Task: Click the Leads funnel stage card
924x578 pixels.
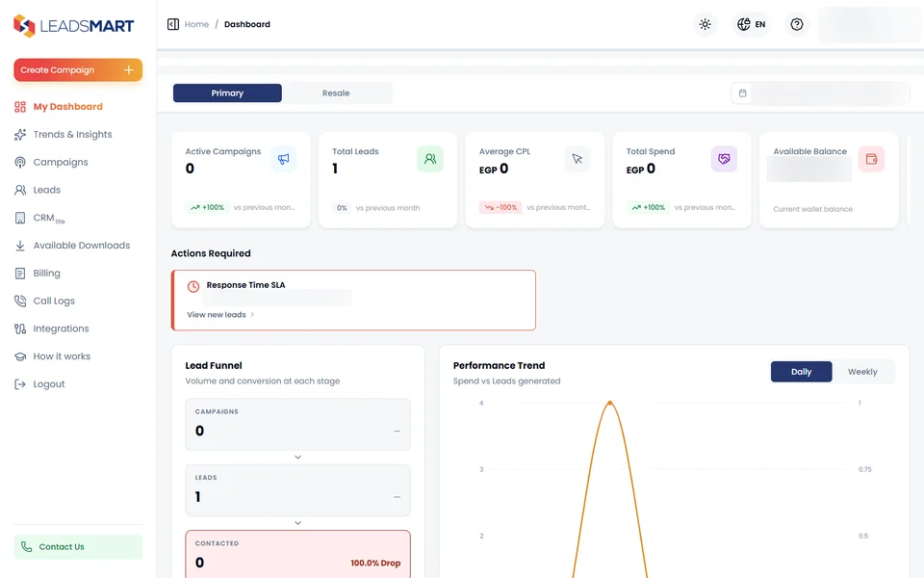Action: pos(298,490)
